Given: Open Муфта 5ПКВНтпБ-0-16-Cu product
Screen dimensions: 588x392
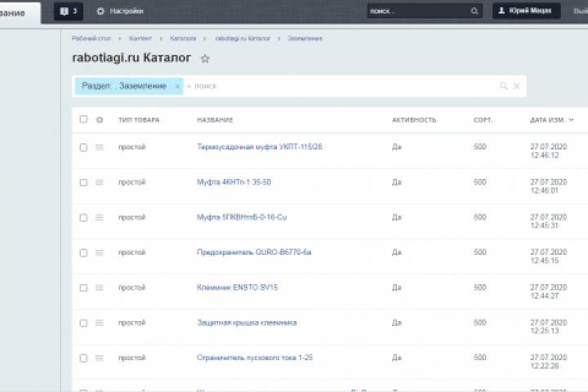Looking at the screenshot, I should pos(242,217).
